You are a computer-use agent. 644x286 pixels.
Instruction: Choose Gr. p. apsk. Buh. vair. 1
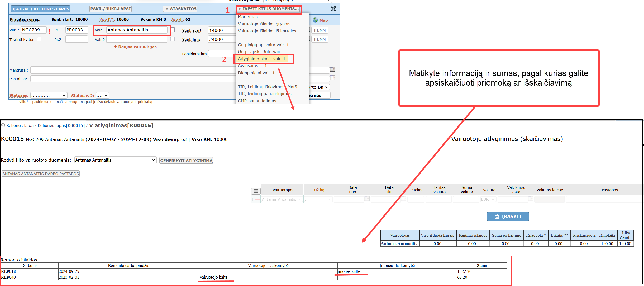coord(261,52)
